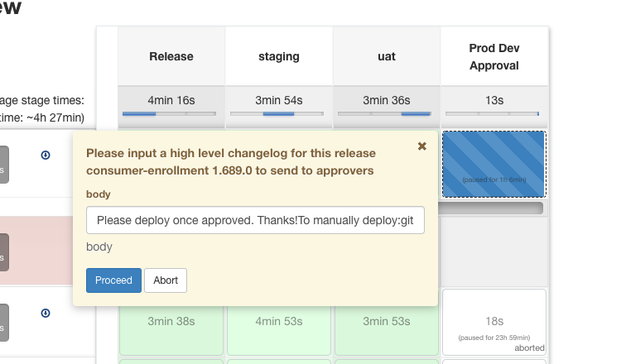
Task: Select the Prod Dev Approval column header
Action: point(494,57)
